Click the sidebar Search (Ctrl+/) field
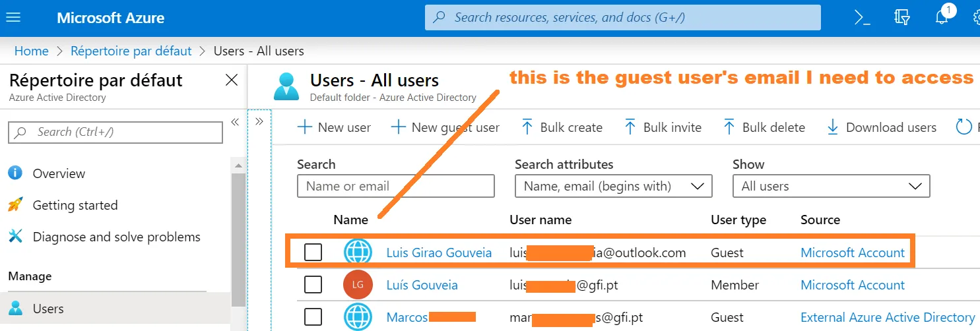The image size is (980, 331). click(x=115, y=132)
